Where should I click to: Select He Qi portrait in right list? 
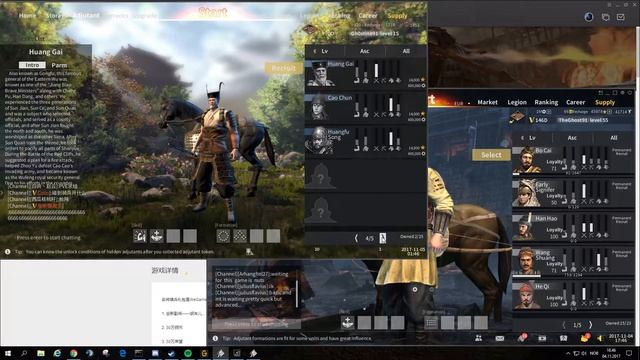526,296
